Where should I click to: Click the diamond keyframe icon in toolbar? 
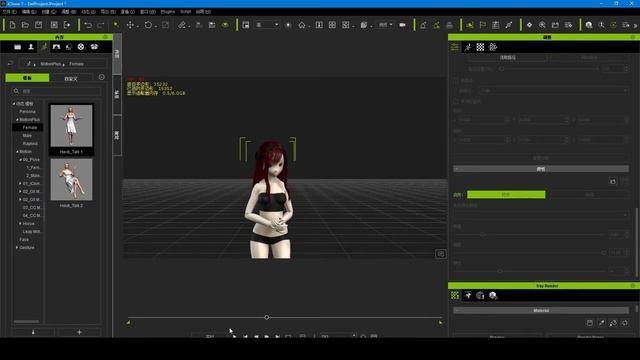529,25
